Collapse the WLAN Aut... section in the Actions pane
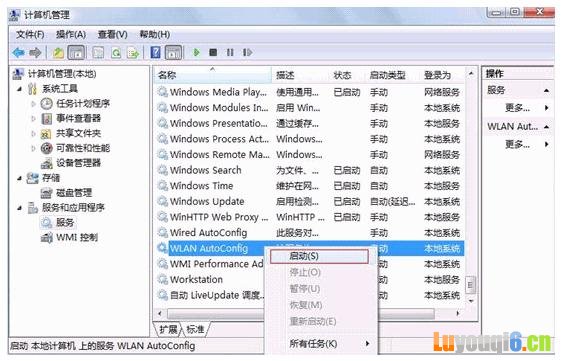The height and width of the screenshot is (361, 564). pos(546,127)
